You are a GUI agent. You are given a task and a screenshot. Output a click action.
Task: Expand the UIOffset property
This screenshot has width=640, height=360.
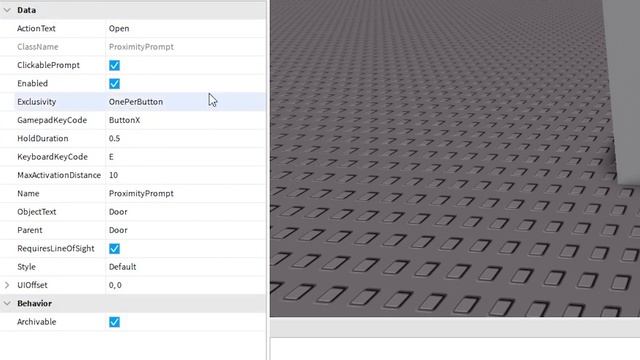click(7, 285)
